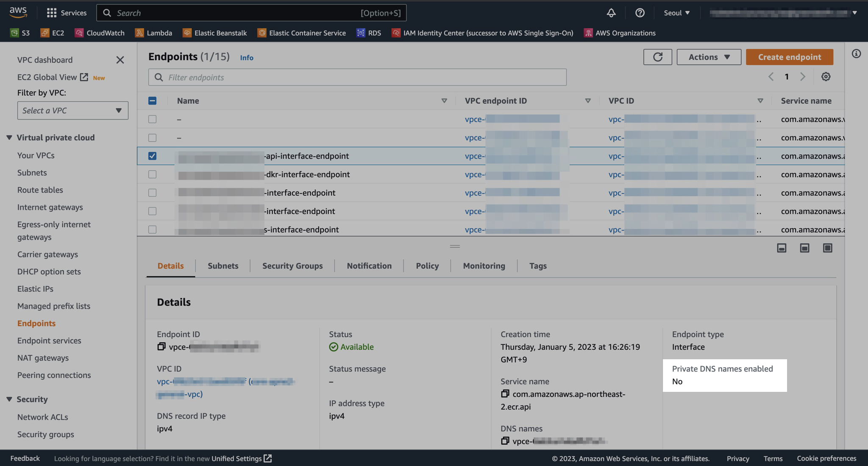Open the NAT gateways sidebar link
Image resolution: width=868 pixels, height=466 pixels.
43,358
